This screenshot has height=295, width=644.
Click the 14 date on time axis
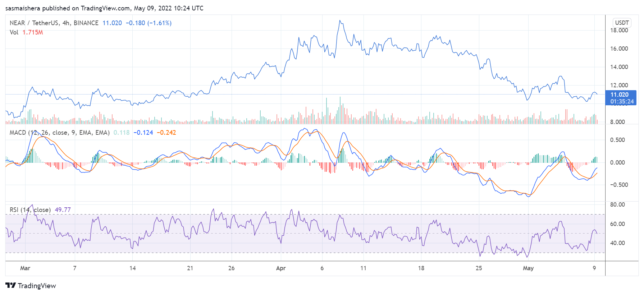[133, 268]
